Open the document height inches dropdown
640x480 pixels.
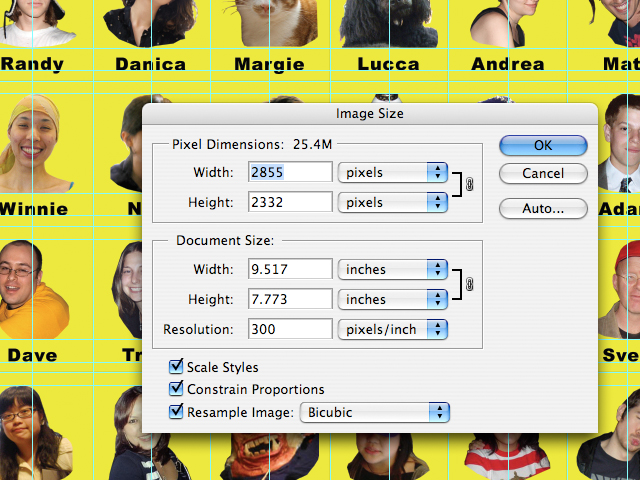click(x=393, y=299)
